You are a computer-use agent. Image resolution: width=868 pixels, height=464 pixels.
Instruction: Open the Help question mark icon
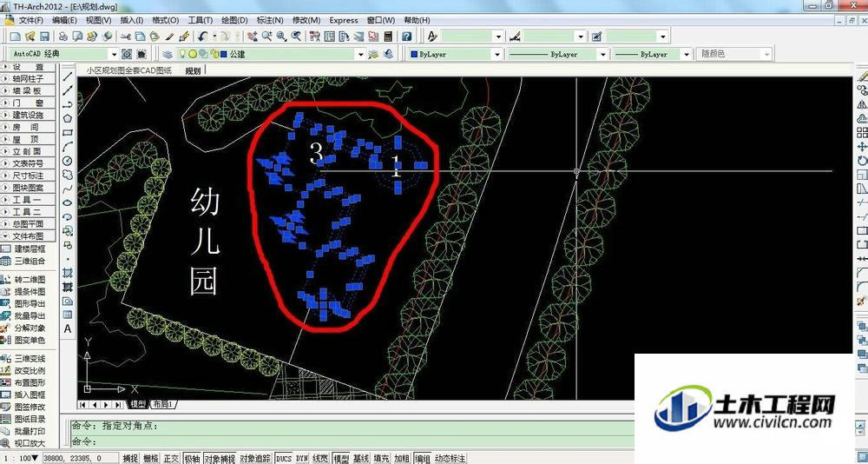click(407, 36)
